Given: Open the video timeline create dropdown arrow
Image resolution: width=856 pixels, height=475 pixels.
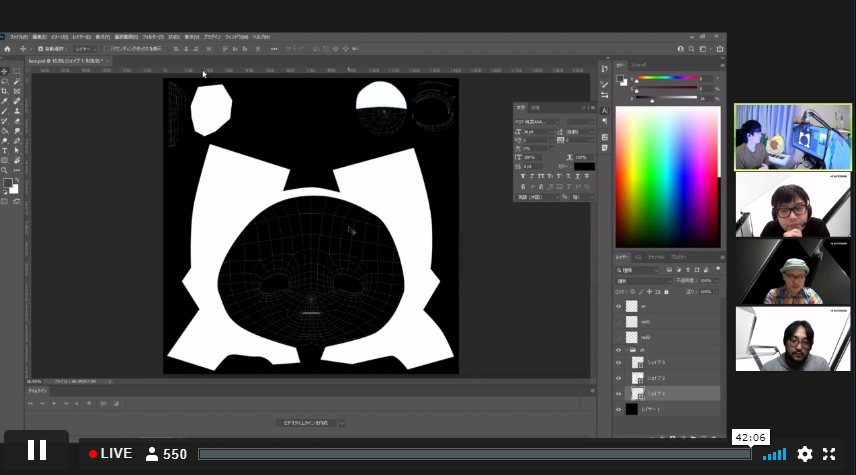Looking at the screenshot, I should (x=342, y=423).
